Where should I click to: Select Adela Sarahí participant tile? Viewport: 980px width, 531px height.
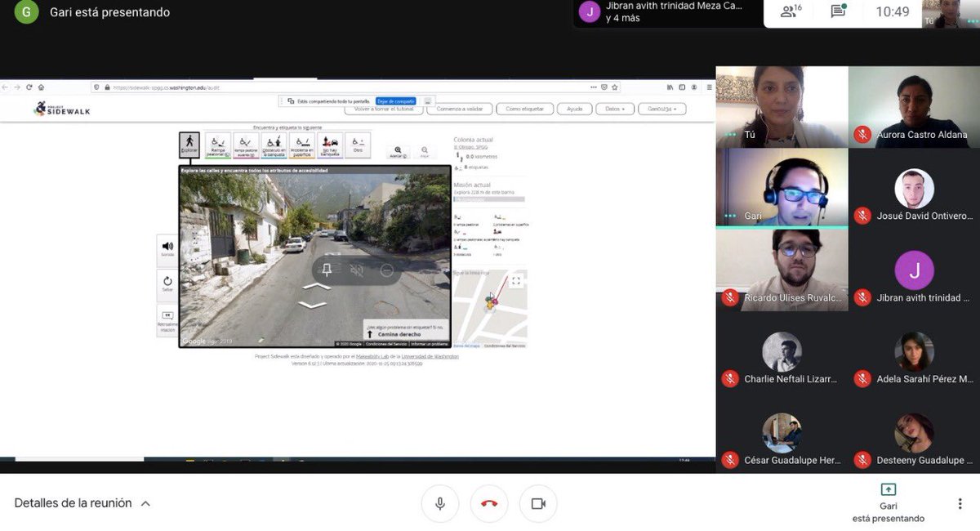(914, 352)
